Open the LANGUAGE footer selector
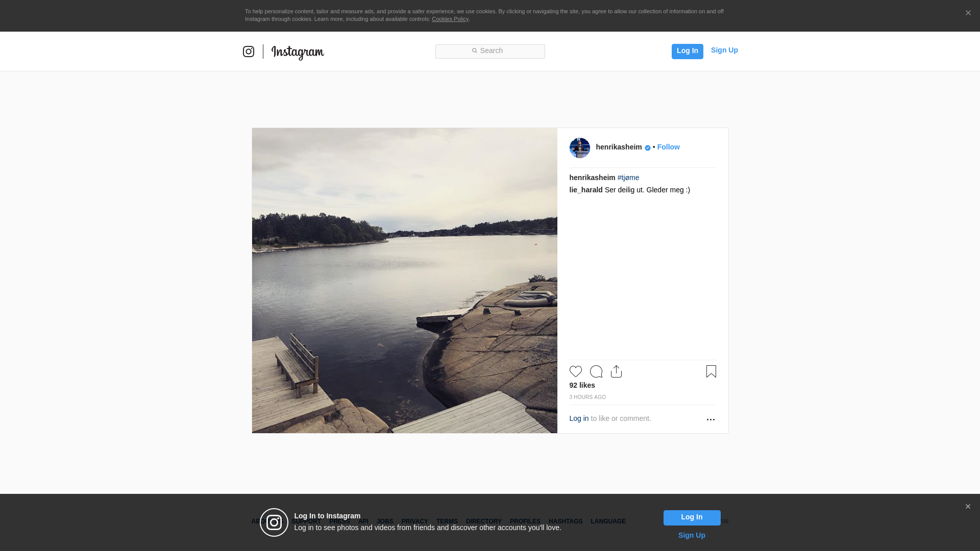The height and width of the screenshot is (551, 980). coord(608,521)
